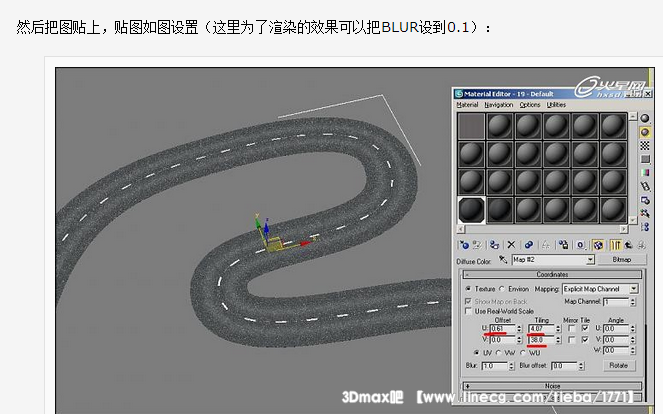This screenshot has height=414, width=663.
Task: Click the Go Forward to Sibling icon
Action: (x=641, y=245)
